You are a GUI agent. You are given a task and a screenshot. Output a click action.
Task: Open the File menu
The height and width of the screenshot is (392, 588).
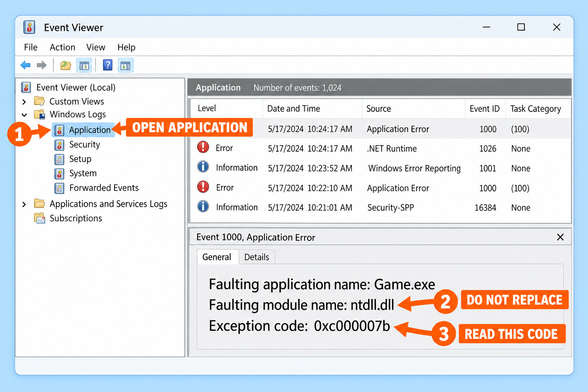pos(31,47)
